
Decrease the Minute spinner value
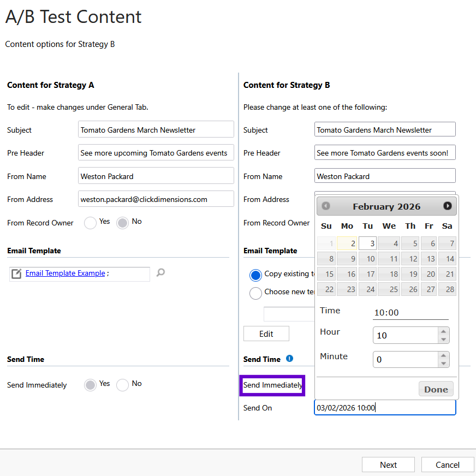pyautogui.click(x=443, y=364)
